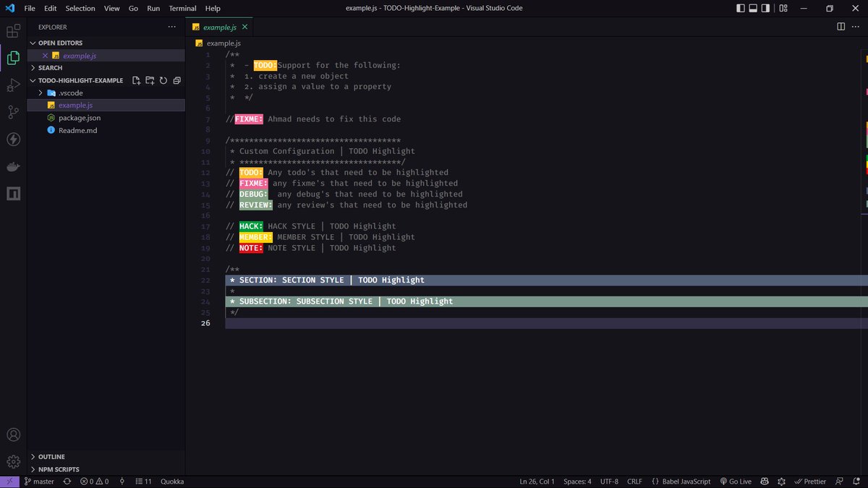Viewport: 868px width, 488px height.
Task: Open the Edit menu
Action: coord(51,9)
